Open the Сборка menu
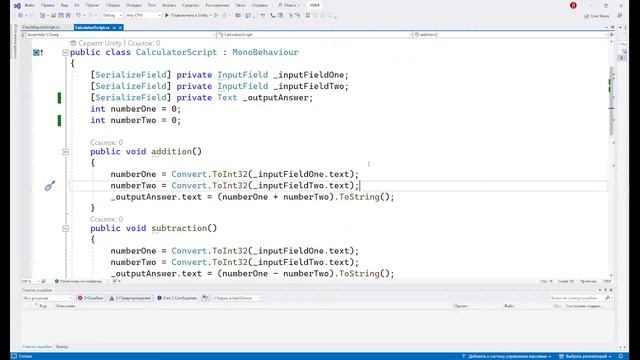 pyautogui.click(x=113, y=5)
